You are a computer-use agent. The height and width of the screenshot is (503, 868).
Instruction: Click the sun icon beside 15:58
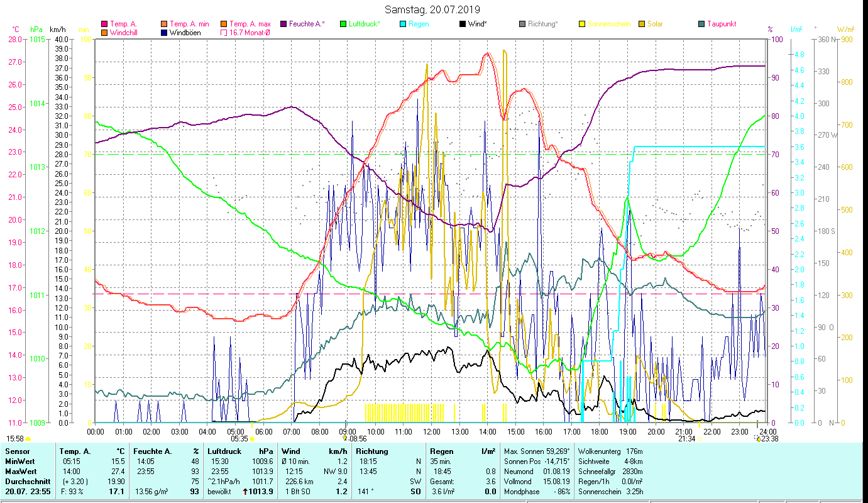pos(28,439)
